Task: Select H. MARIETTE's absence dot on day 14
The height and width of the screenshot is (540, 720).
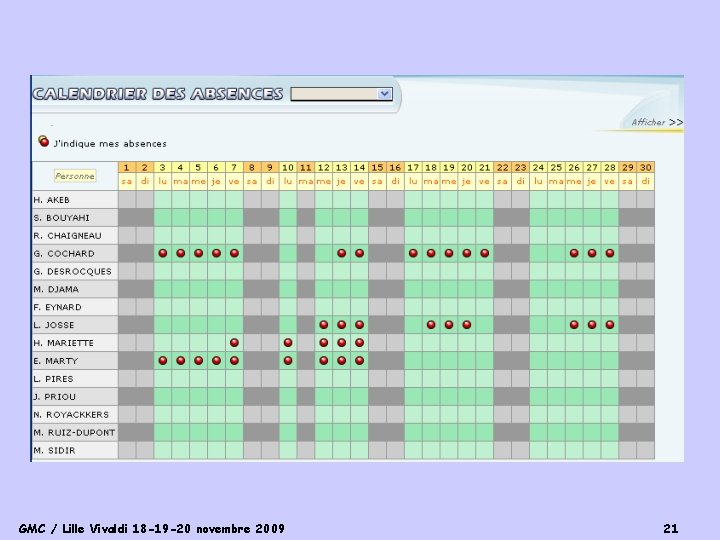Action: [360, 343]
